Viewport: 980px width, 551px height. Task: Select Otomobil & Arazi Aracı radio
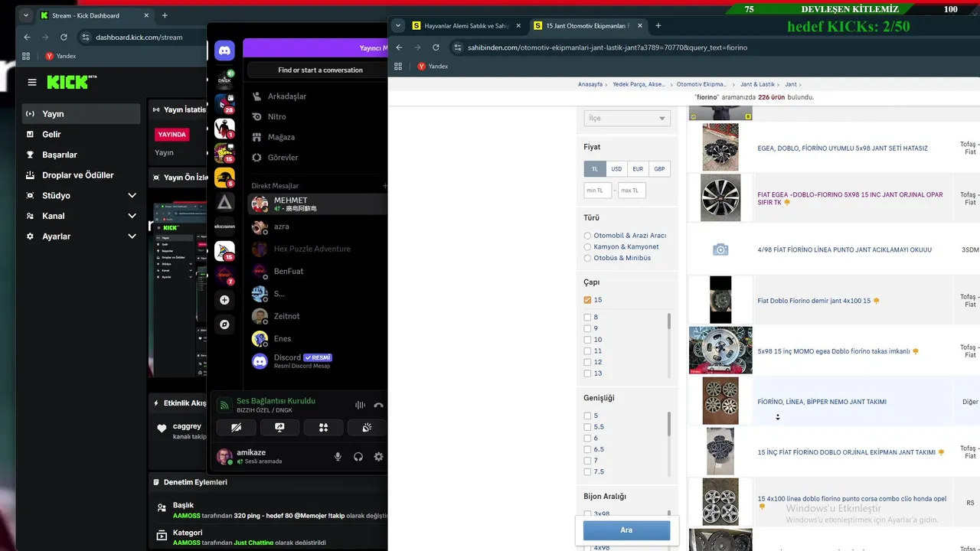pos(587,236)
